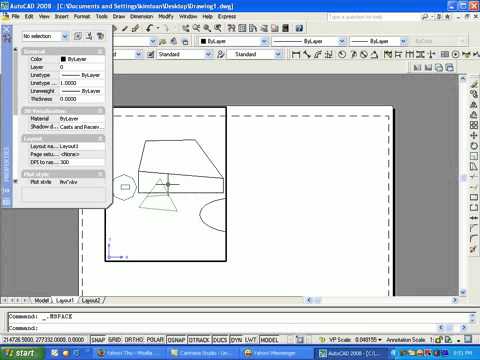The height and width of the screenshot is (360, 480).
Task: Click the Match Properties brush icon
Action: (125, 28)
